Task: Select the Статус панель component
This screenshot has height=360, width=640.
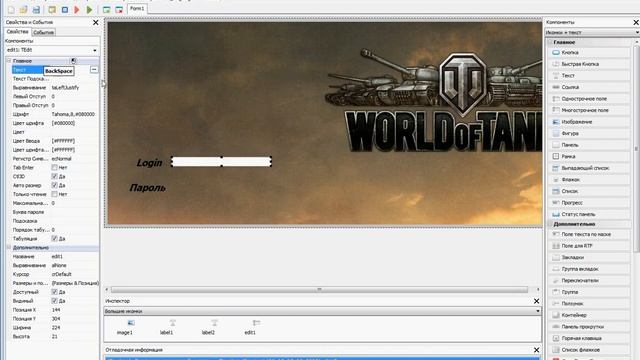Action: [x=589, y=214]
